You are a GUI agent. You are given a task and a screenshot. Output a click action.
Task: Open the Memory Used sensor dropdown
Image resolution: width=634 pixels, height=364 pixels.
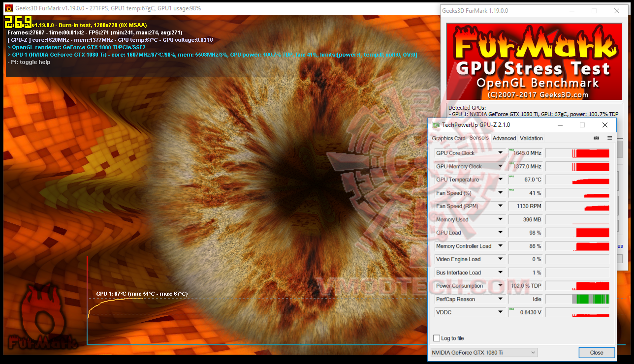tap(501, 219)
